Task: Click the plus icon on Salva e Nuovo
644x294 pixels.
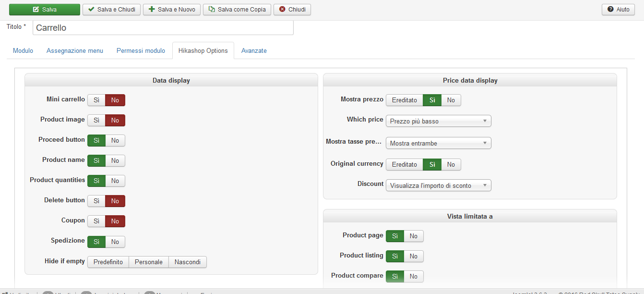Action: tap(152, 10)
